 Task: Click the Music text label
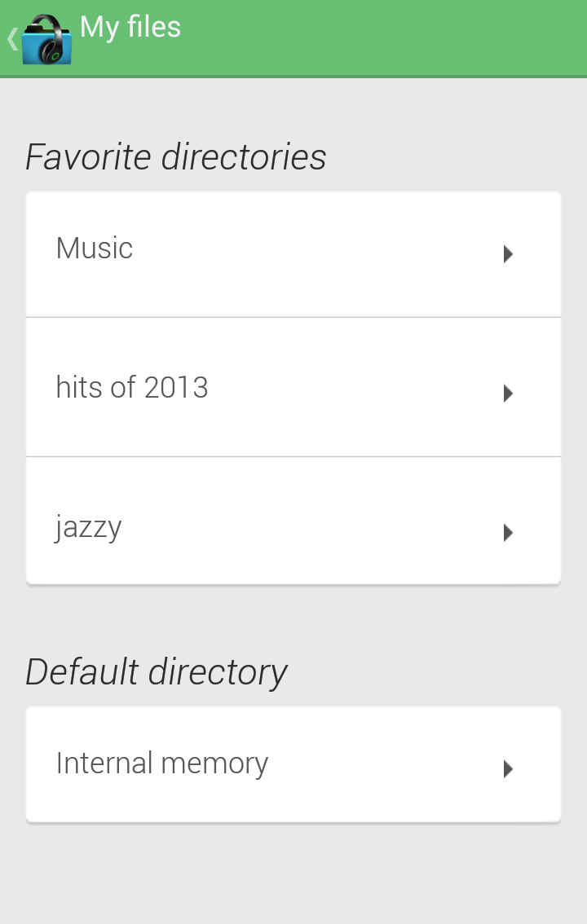[x=95, y=248]
